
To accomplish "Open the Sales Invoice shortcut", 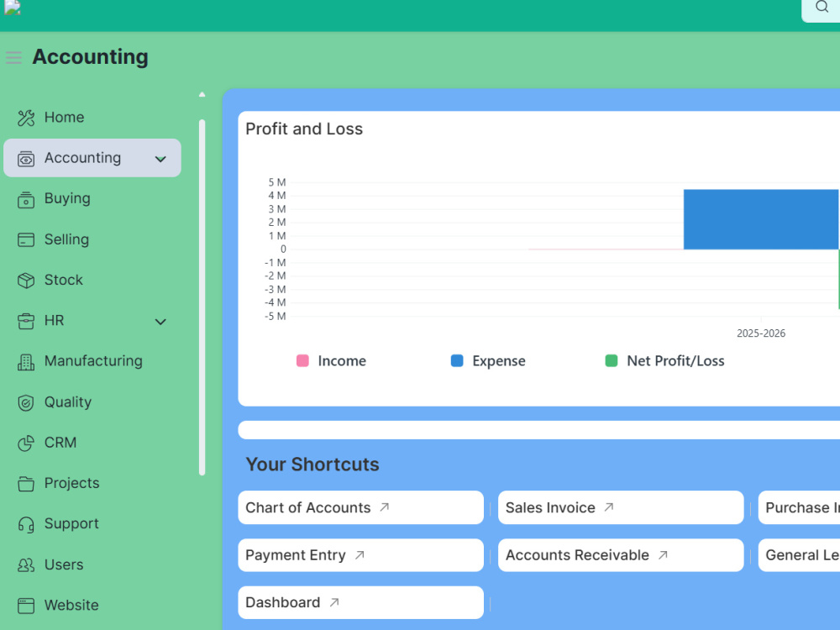I will pyautogui.click(x=621, y=507).
